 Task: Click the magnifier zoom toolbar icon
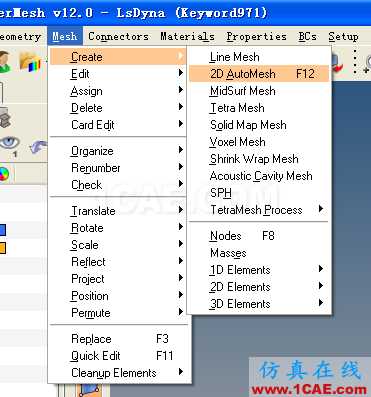coord(367,63)
